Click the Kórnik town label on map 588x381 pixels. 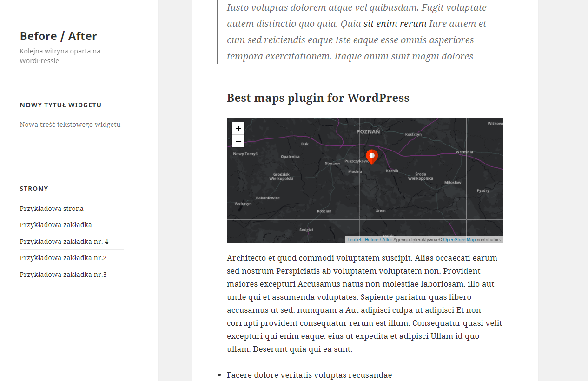click(x=392, y=171)
